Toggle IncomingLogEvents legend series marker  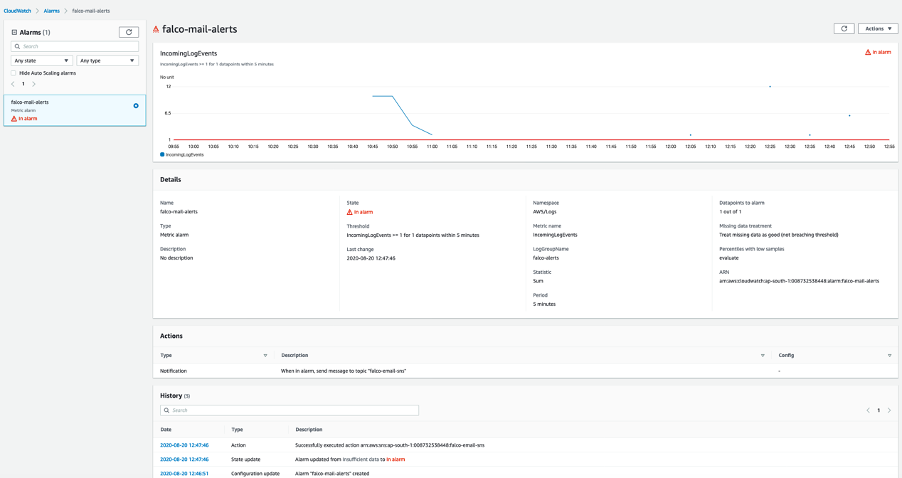pyautogui.click(x=162, y=155)
